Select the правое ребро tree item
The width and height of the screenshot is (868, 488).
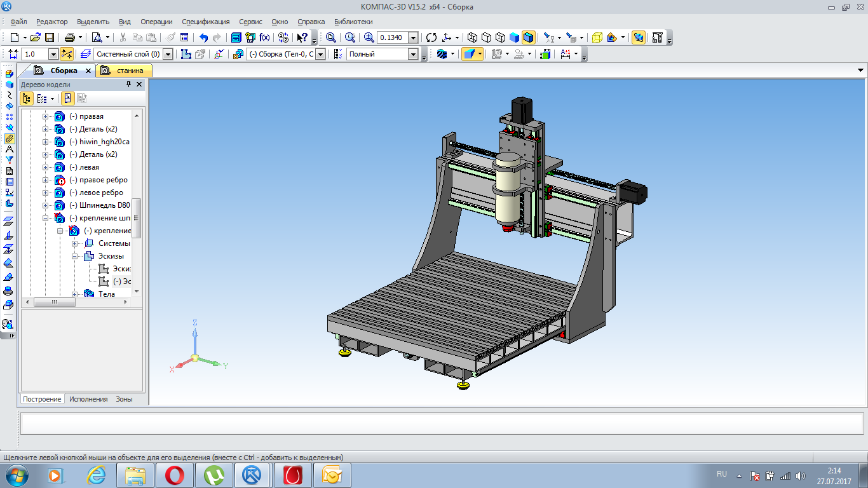(x=98, y=180)
